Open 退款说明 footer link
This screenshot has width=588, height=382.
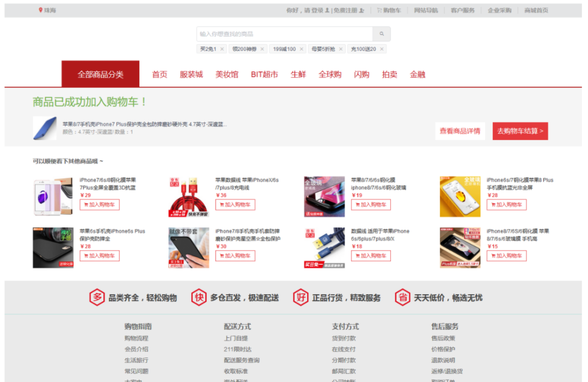coord(443,360)
